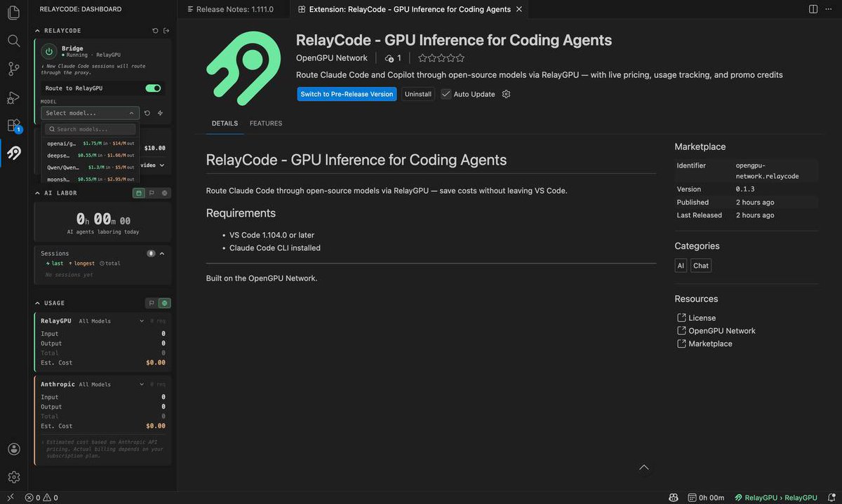The height and width of the screenshot is (504, 842).
Task: Open the RelayCode view in activity bar
Action: point(13,153)
